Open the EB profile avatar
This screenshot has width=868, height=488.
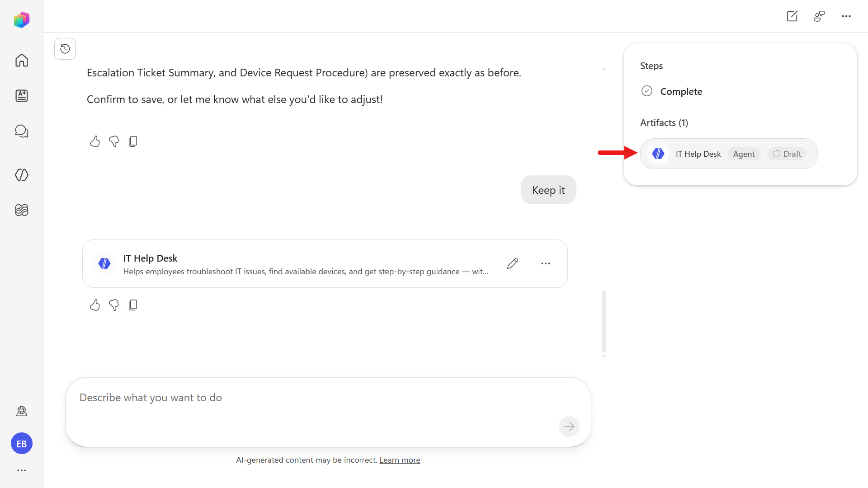pyautogui.click(x=21, y=444)
